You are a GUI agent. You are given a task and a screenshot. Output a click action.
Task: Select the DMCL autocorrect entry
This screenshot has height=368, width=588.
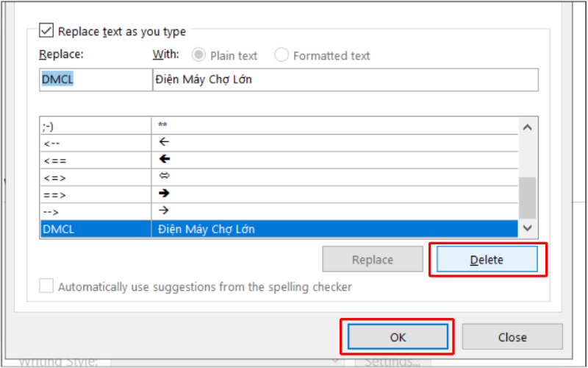(x=279, y=230)
